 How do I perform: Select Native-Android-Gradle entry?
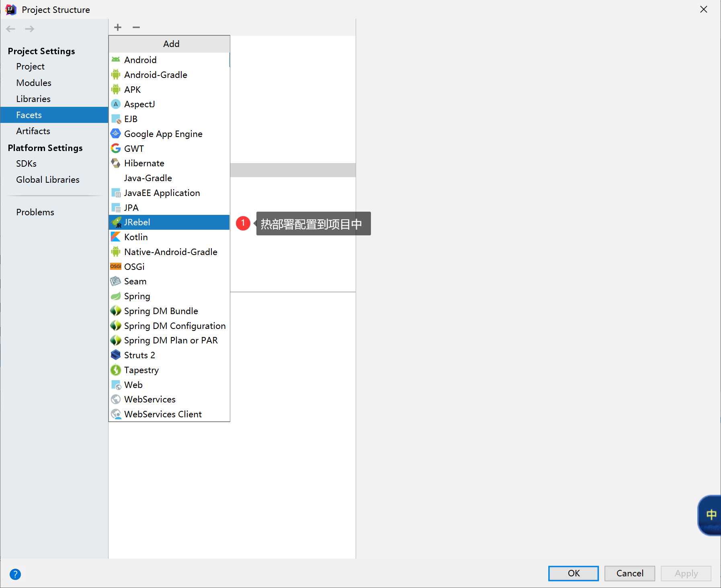pyautogui.click(x=169, y=252)
